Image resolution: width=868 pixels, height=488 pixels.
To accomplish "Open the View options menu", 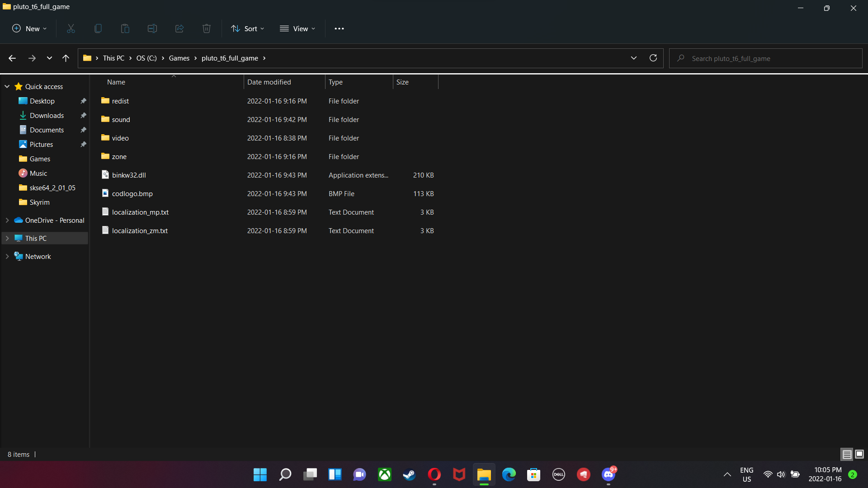I will [x=297, y=28].
